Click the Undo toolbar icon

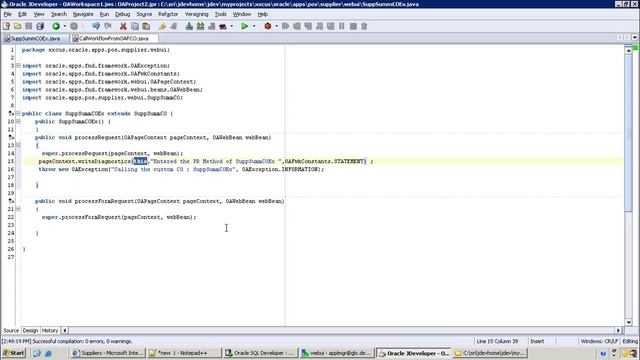[x=96, y=26]
